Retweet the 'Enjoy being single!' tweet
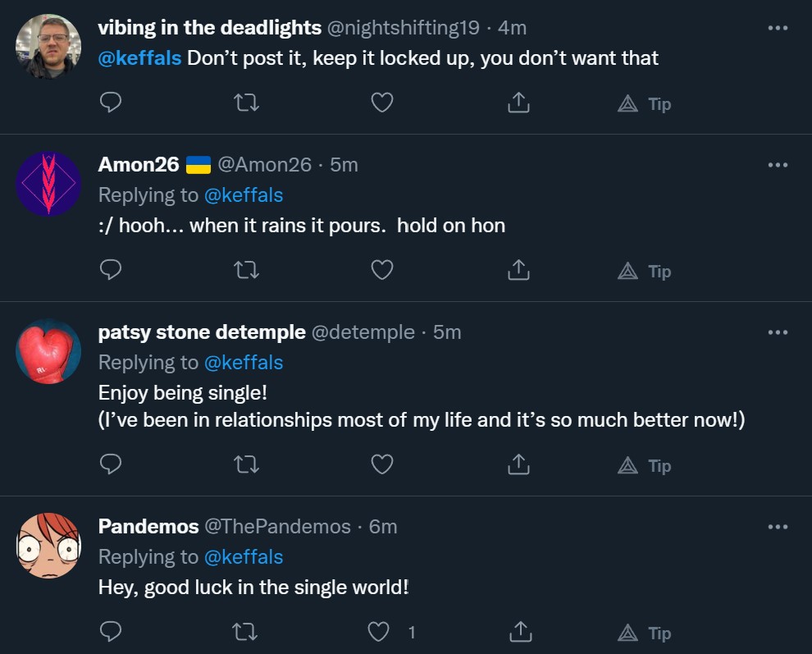This screenshot has height=654, width=812. tap(247, 465)
